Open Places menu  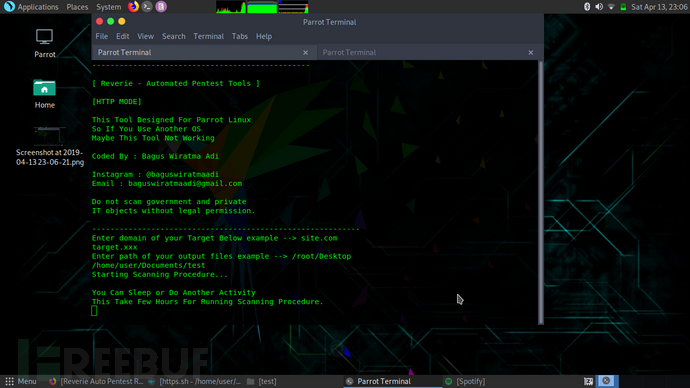tap(77, 7)
